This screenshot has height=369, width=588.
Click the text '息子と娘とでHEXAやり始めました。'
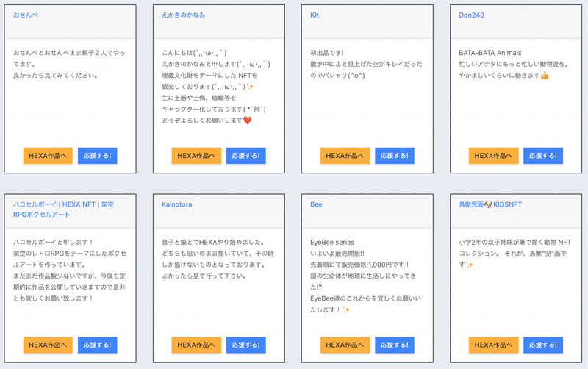(x=214, y=243)
